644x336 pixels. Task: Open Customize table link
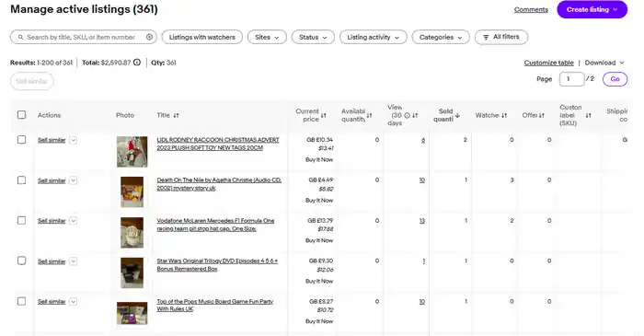tap(548, 63)
